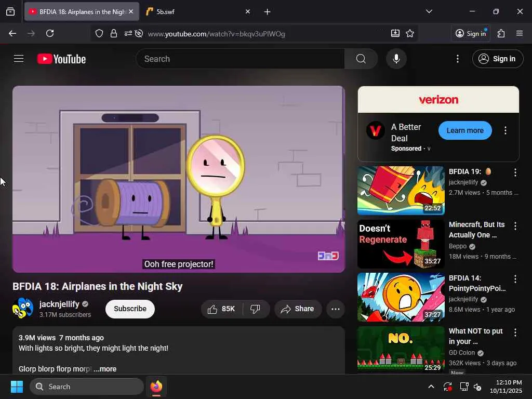Click the muted volume tray icon
Image resolution: width=532 pixels, height=399 pixels.
click(478, 387)
